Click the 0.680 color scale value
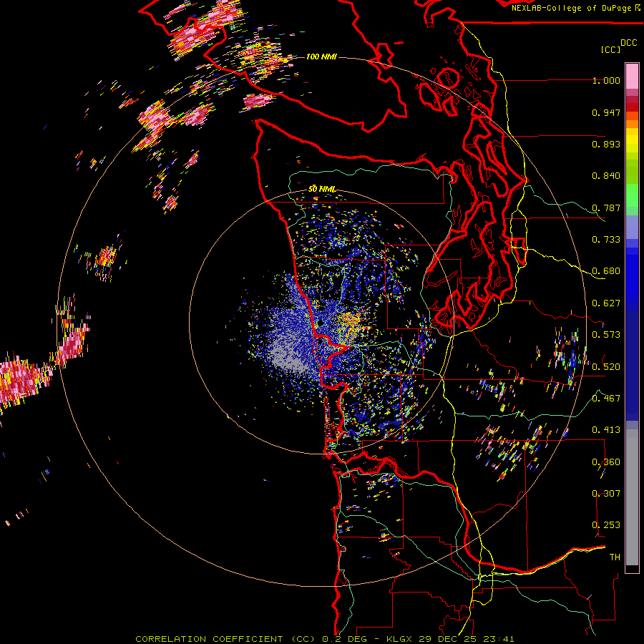This screenshot has width=644, height=644. pyautogui.click(x=606, y=271)
